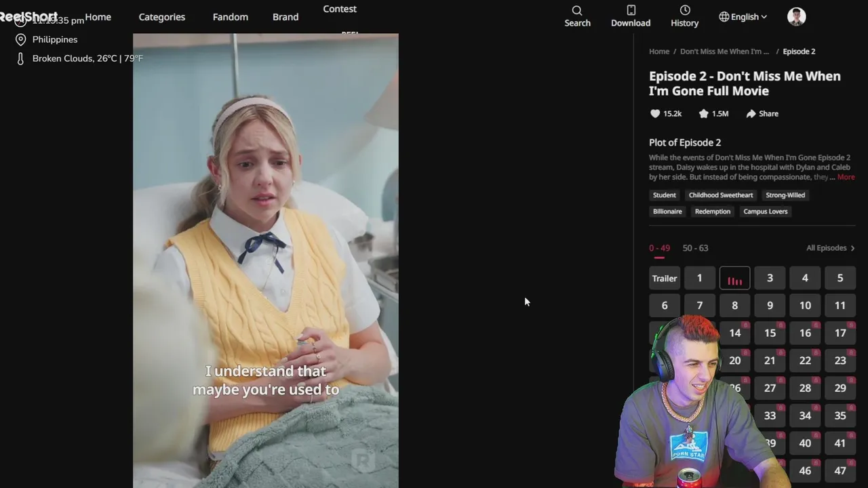Play episode 1
Screen dimensions: 868x488
click(700, 278)
